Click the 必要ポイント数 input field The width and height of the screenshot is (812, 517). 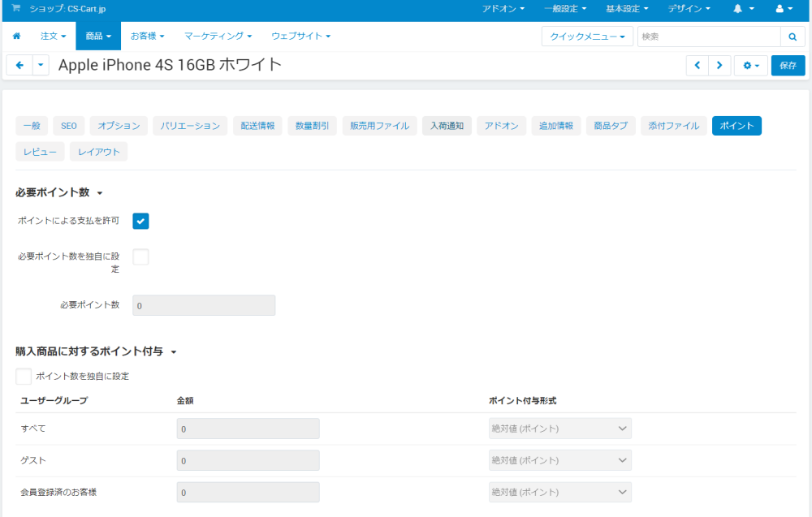pos(204,305)
